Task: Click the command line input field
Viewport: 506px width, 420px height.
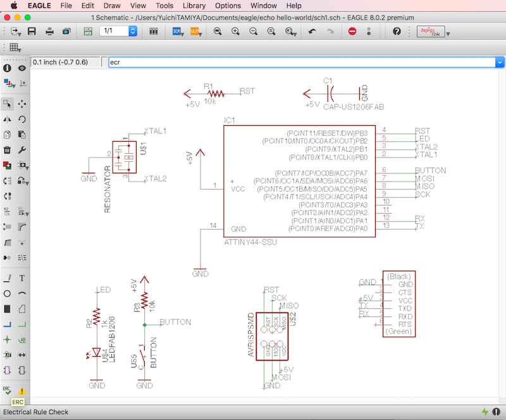Action: pos(302,63)
